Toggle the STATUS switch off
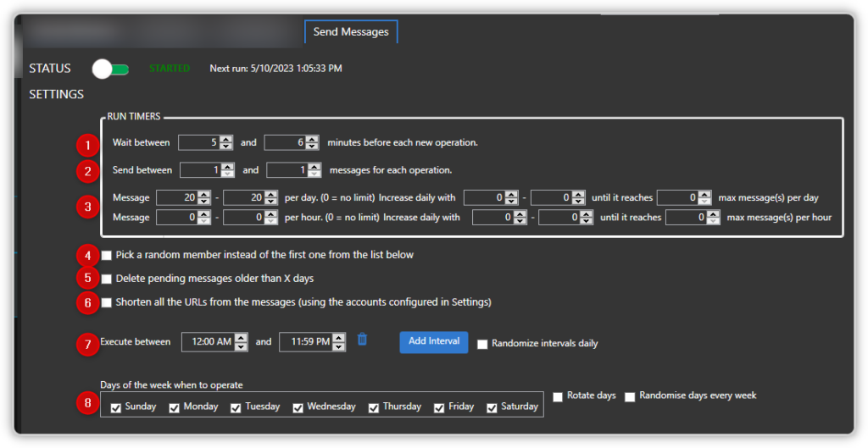 (111, 69)
